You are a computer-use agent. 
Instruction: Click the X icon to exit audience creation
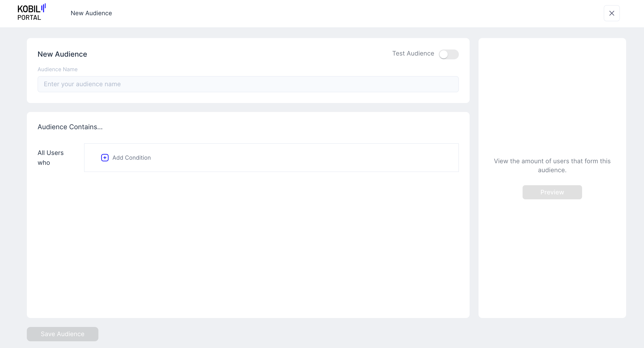click(x=612, y=13)
